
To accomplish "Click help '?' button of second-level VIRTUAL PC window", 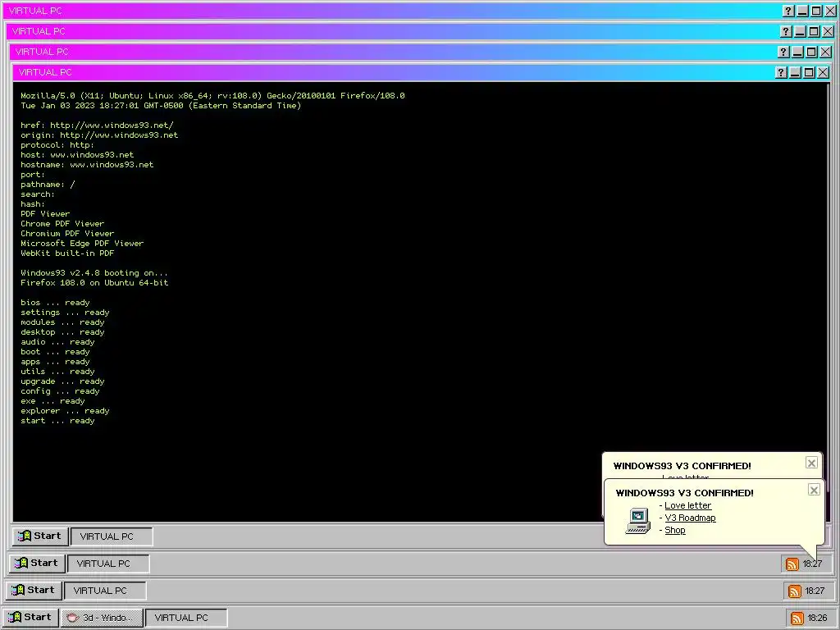I will coord(786,32).
